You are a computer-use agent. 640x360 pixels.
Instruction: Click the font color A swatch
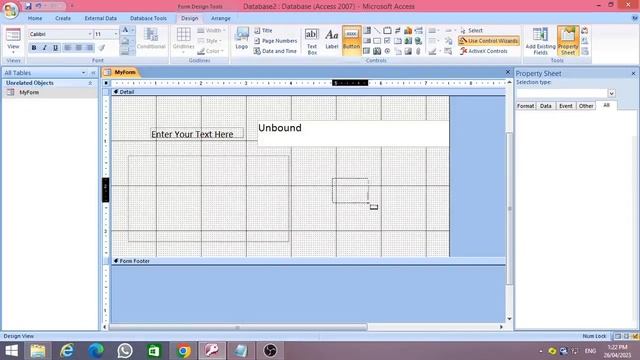125,30
